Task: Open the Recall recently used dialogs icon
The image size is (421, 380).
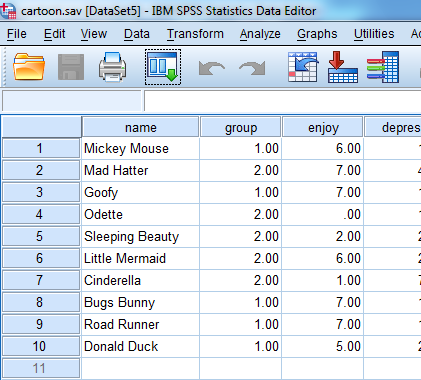Action: pos(163,67)
